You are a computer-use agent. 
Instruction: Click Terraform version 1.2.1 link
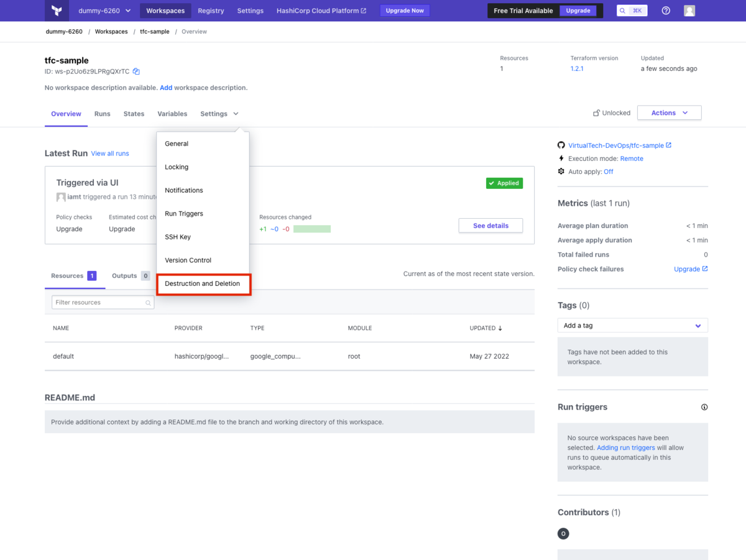click(577, 68)
